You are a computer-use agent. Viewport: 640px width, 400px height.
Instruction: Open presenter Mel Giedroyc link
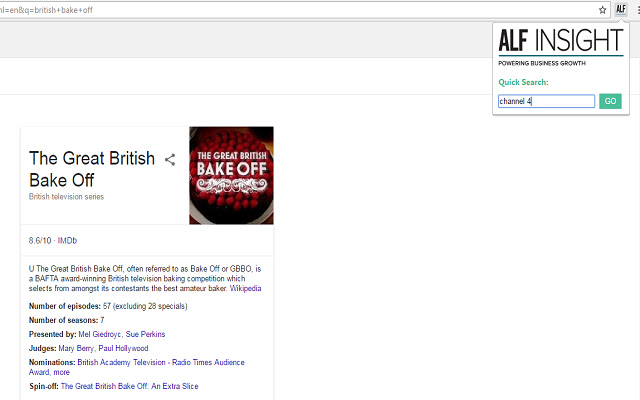coord(100,334)
